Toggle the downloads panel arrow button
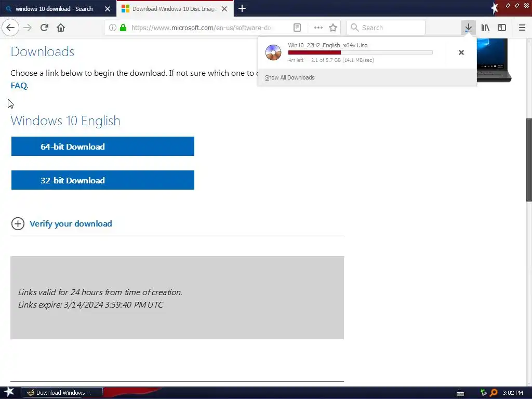This screenshot has width=532, height=399. coord(468,28)
